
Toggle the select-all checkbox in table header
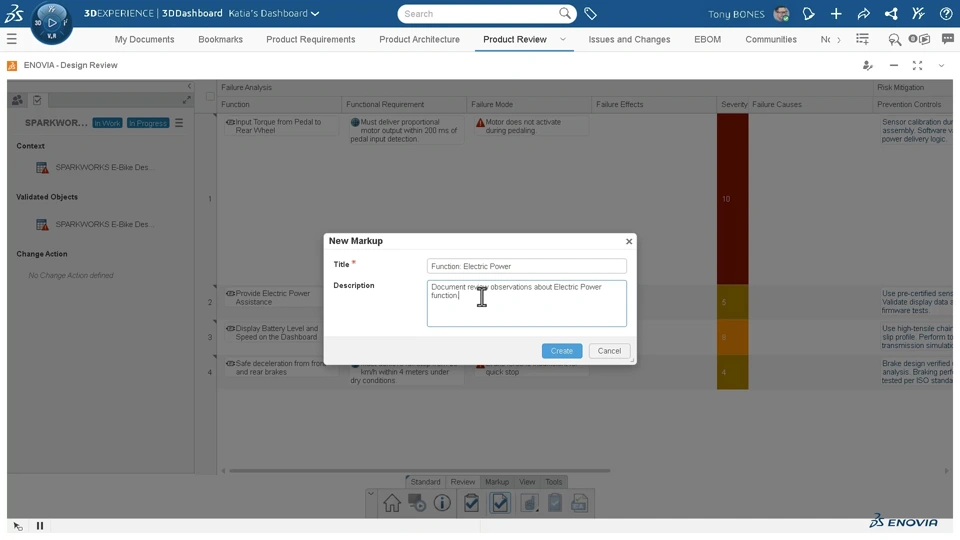pos(210,96)
